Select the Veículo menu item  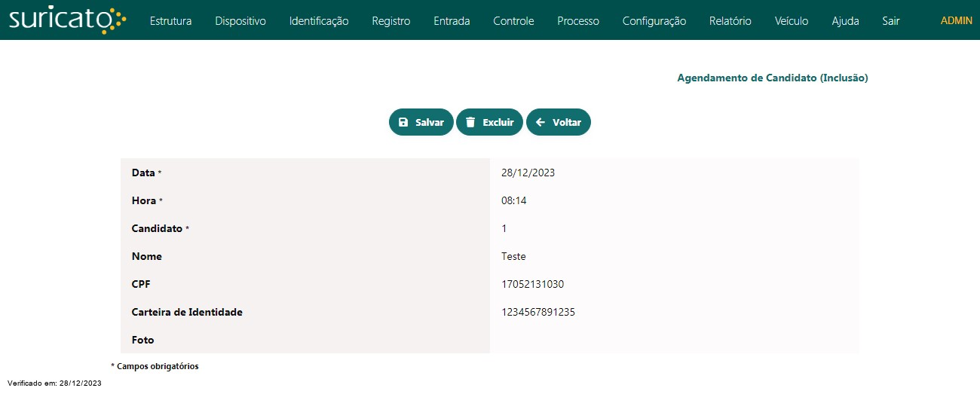pyautogui.click(x=792, y=21)
